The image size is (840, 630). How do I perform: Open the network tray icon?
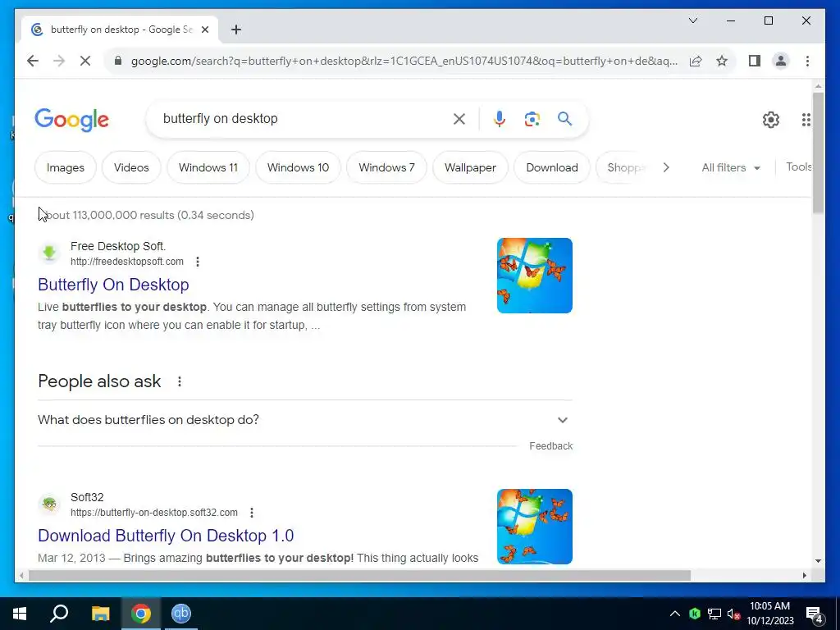pyautogui.click(x=714, y=614)
